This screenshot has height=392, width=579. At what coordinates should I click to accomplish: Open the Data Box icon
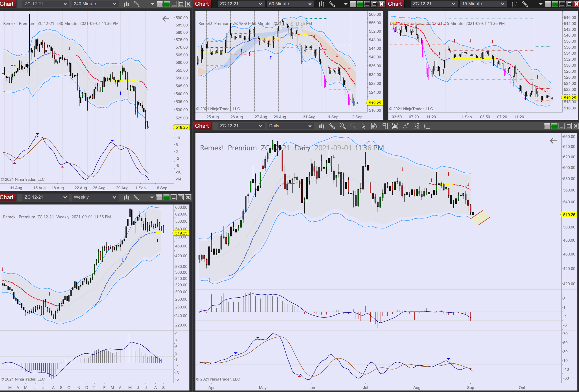[x=374, y=126]
